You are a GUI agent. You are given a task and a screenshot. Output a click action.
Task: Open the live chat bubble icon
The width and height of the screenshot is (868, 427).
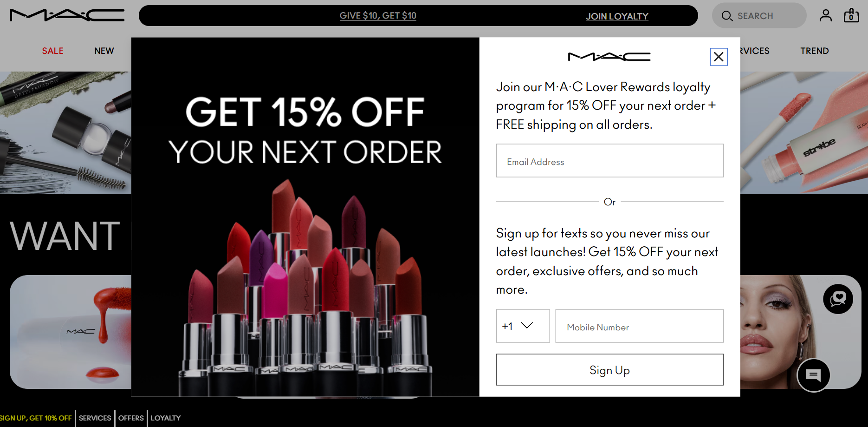coord(813,375)
